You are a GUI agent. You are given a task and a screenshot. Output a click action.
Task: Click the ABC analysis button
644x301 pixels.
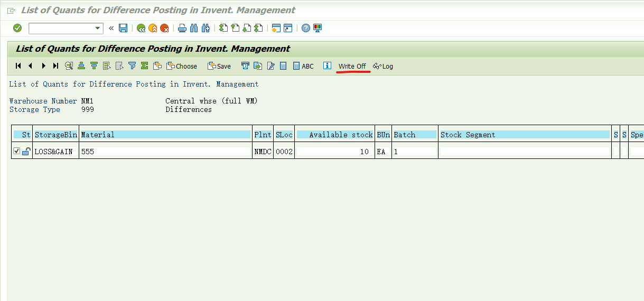click(303, 66)
